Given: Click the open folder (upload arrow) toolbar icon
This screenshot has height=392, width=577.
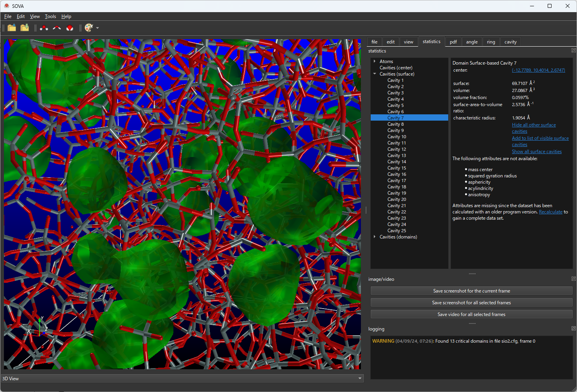Looking at the screenshot, I should 12,28.
